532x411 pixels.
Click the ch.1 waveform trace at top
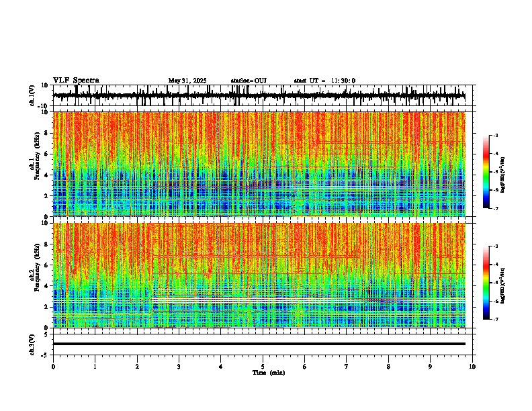pyautogui.click(x=259, y=95)
